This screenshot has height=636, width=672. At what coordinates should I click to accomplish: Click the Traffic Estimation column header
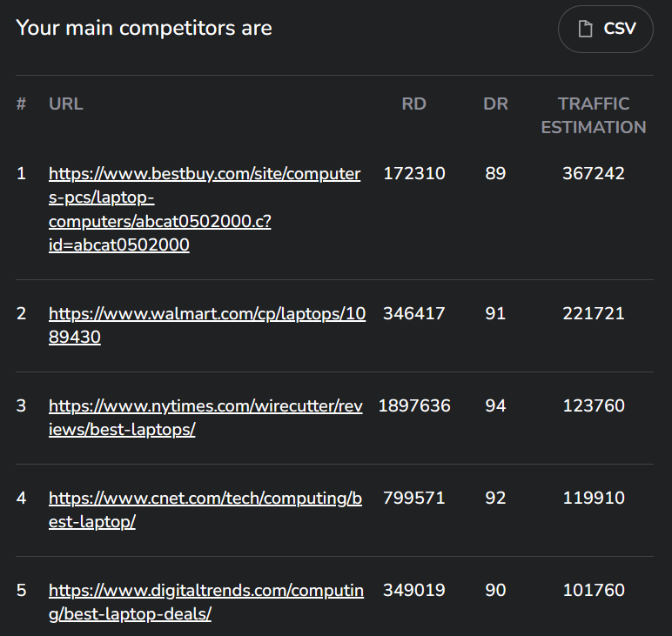[x=594, y=116]
